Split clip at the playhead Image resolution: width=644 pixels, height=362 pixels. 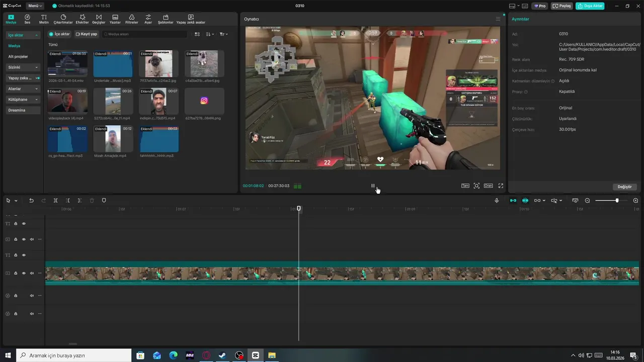(x=56, y=201)
